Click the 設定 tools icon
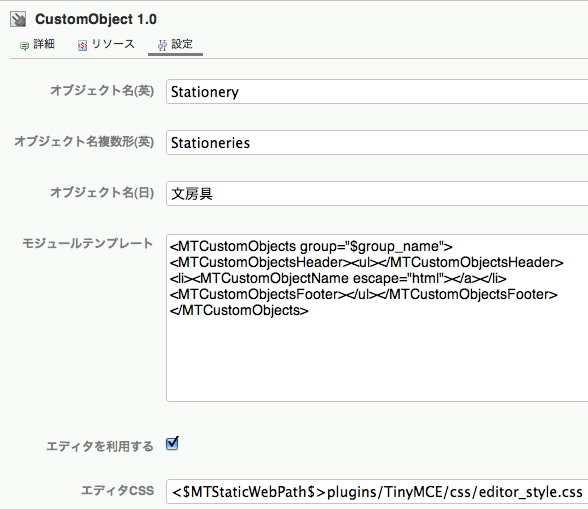The height and width of the screenshot is (509, 588). click(x=162, y=45)
